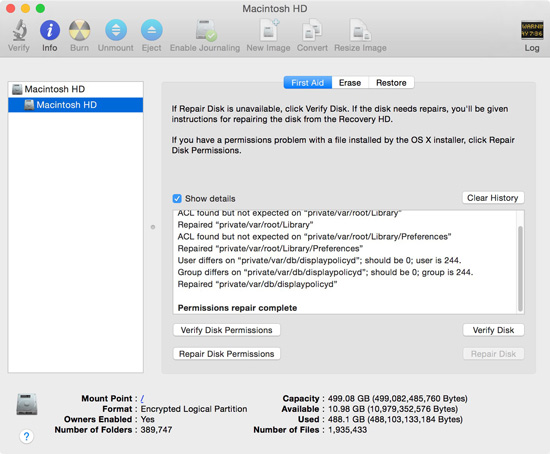Click the Number of Files value 1,935,433
Image resolution: width=550 pixels, height=454 pixels.
click(x=347, y=430)
